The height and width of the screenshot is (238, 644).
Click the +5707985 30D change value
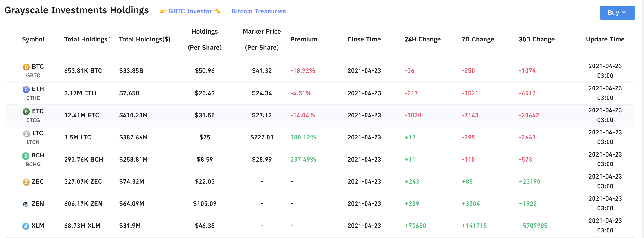[x=533, y=226]
